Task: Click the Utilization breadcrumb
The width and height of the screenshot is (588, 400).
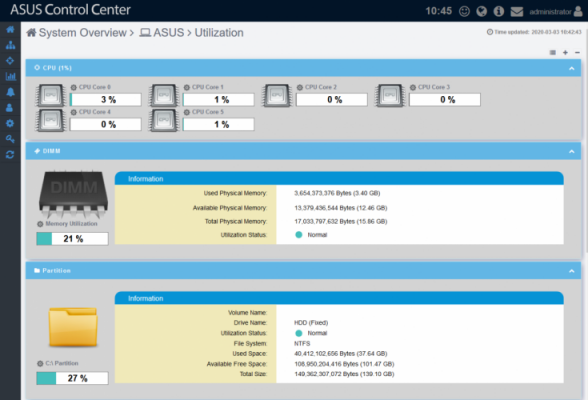Action: point(219,33)
